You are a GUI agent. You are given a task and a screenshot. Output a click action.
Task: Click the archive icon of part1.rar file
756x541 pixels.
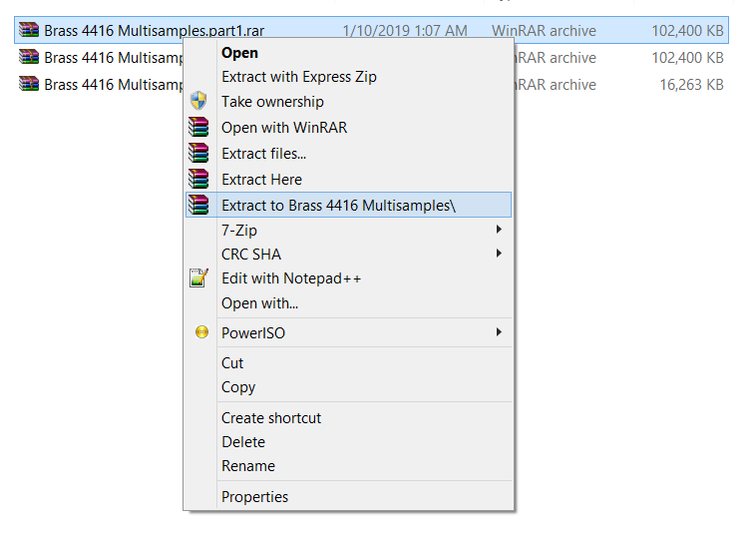click(x=29, y=30)
